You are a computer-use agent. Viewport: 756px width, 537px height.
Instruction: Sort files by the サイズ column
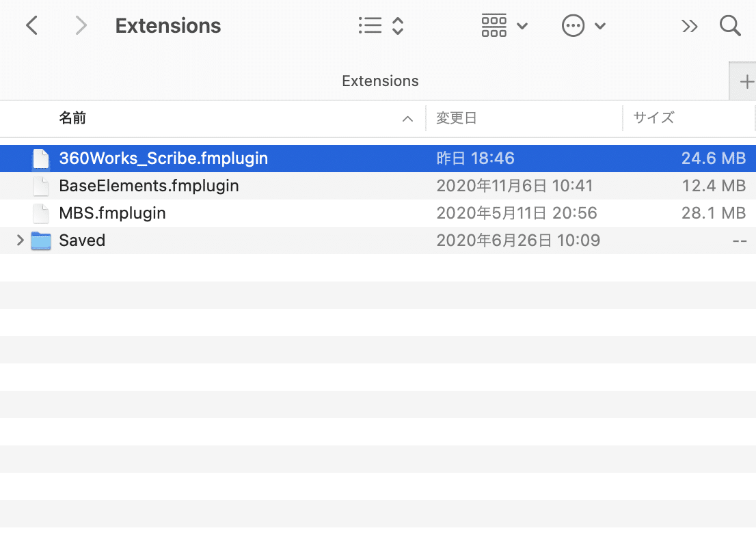point(652,118)
